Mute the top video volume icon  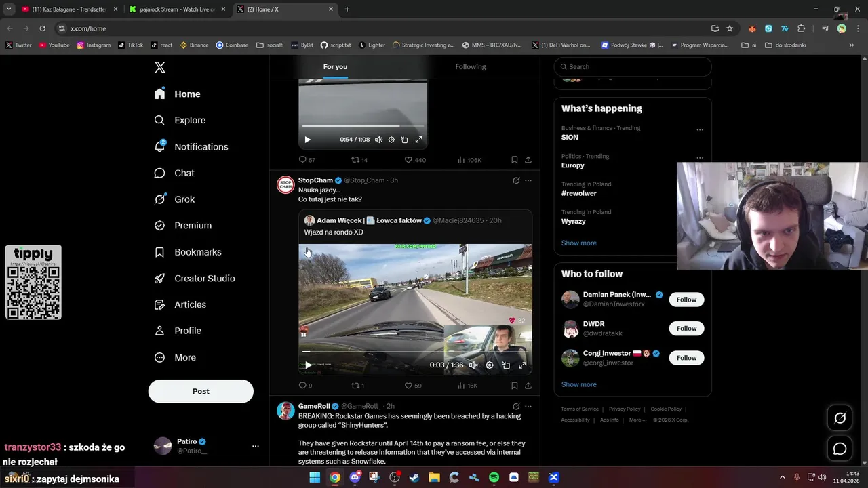pos(378,140)
